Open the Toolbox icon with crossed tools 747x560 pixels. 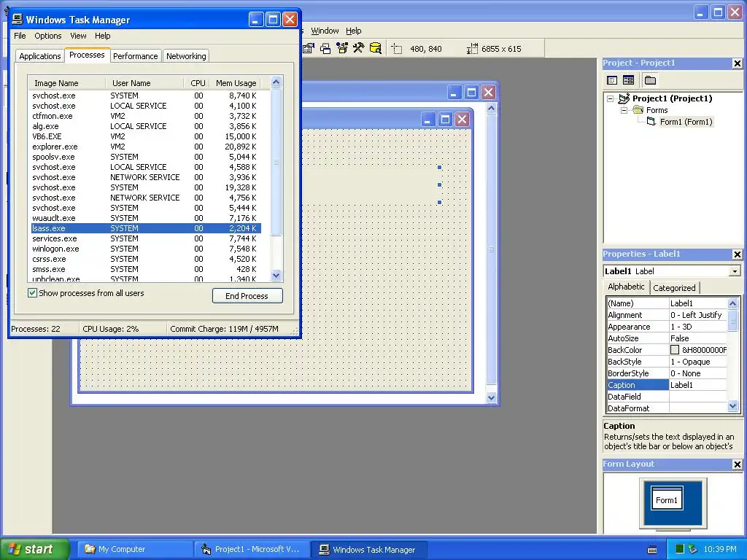click(358, 48)
